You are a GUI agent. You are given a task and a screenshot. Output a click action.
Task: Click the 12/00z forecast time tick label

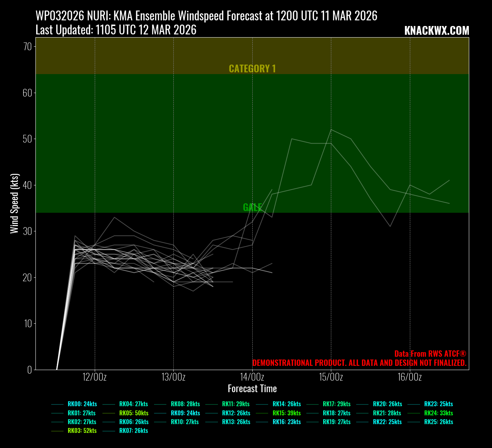coord(94,377)
